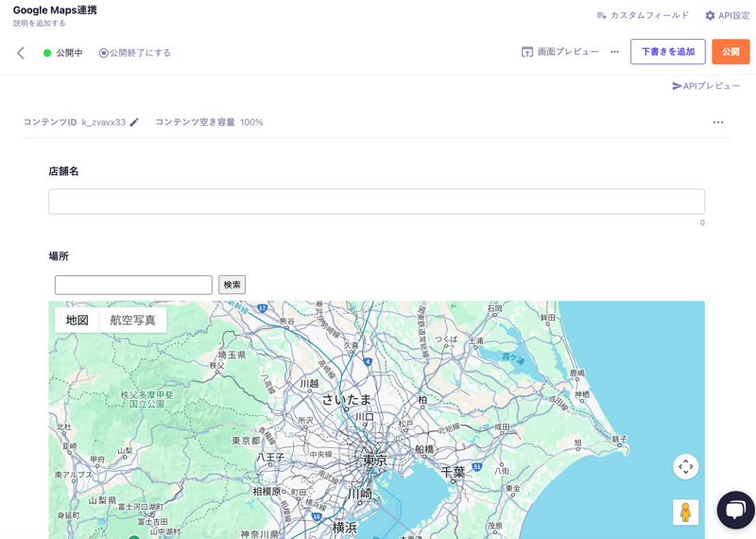Click the map camera pan control
This screenshot has height=539, width=756.
[685, 466]
